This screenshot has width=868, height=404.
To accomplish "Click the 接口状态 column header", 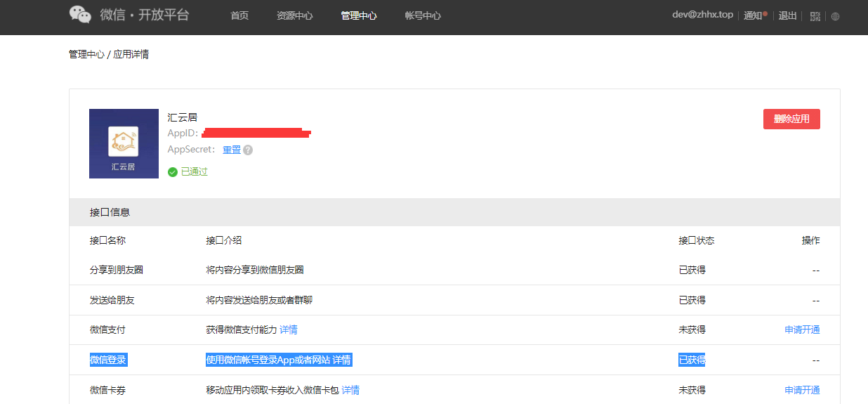I will tap(697, 240).
